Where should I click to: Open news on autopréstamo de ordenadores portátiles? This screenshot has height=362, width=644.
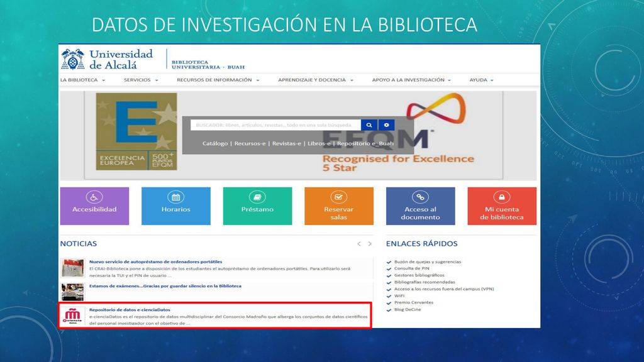[x=156, y=261]
